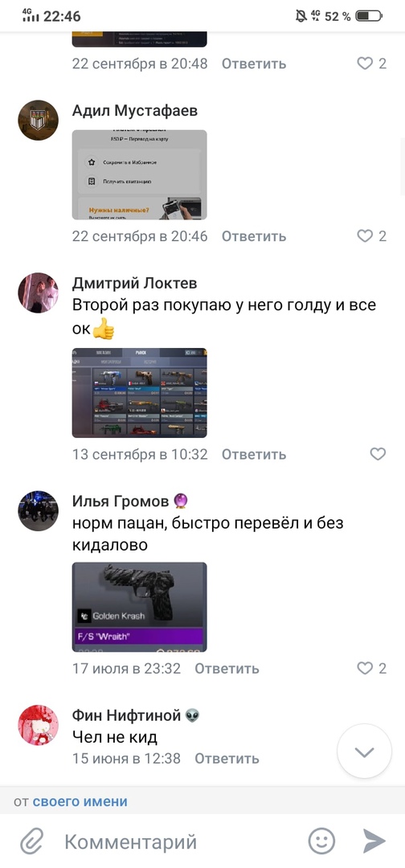Screen dimensions: 405x868
Task: Reply to Дмитрий Локтев's comment
Action: 254,454
